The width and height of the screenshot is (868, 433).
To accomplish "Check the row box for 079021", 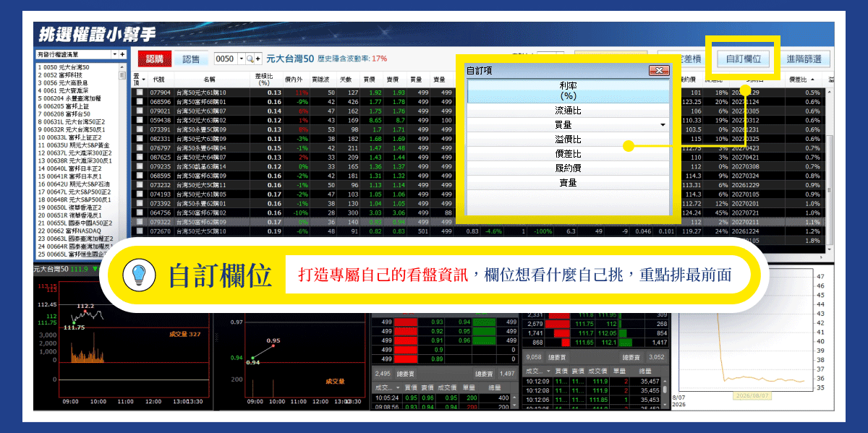I will pos(139,111).
